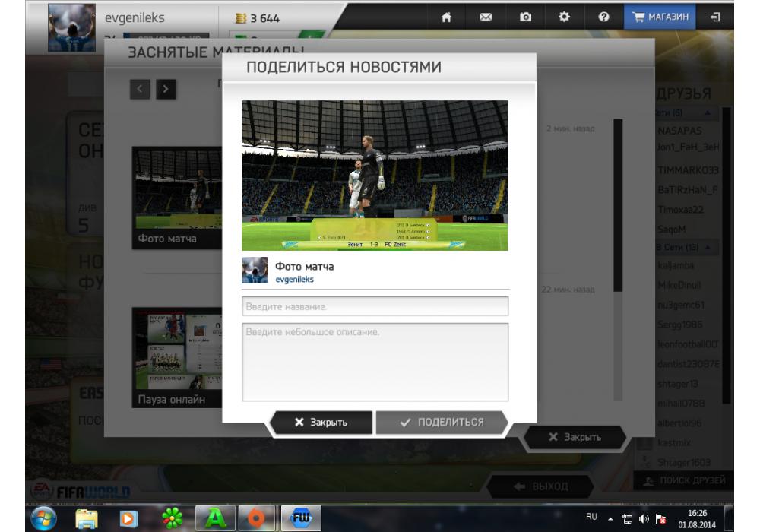Viewport: 760px width, 532px height.
Task: Select friend kaljamba
Action: [x=675, y=265]
